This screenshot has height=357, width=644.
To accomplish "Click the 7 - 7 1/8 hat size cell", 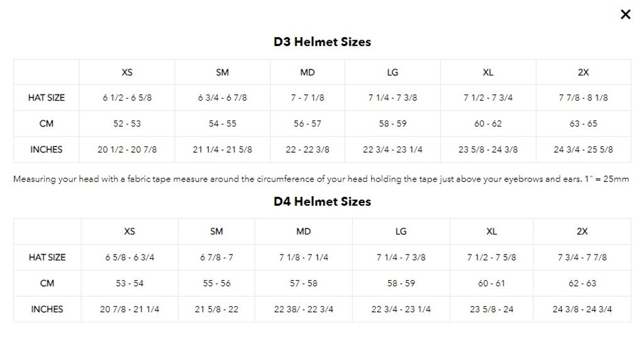I will click(308, 98).
